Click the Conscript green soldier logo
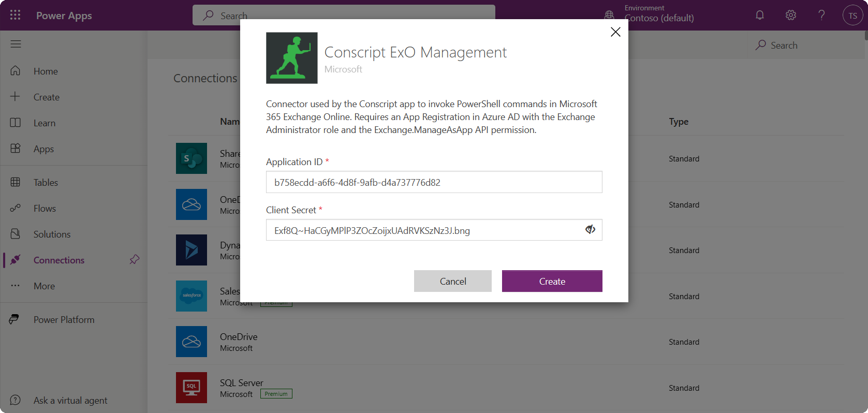 tap(291, 58)
